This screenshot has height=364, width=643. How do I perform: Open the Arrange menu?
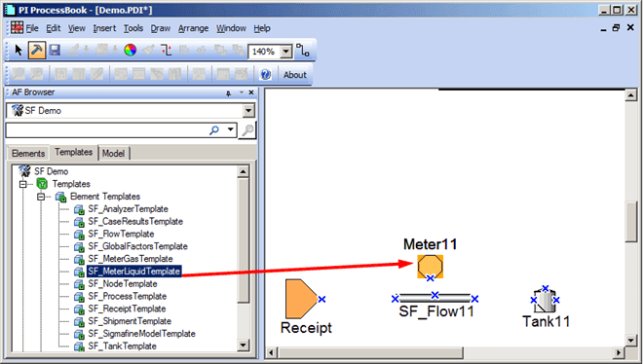pyautogui.click(x=193, y=28)
